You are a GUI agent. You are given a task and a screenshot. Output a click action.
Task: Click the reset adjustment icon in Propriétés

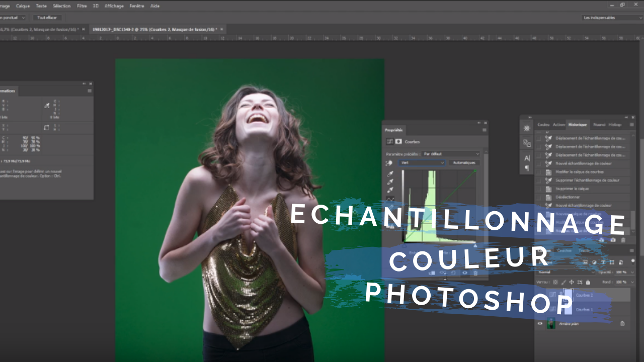pos(453,273)
